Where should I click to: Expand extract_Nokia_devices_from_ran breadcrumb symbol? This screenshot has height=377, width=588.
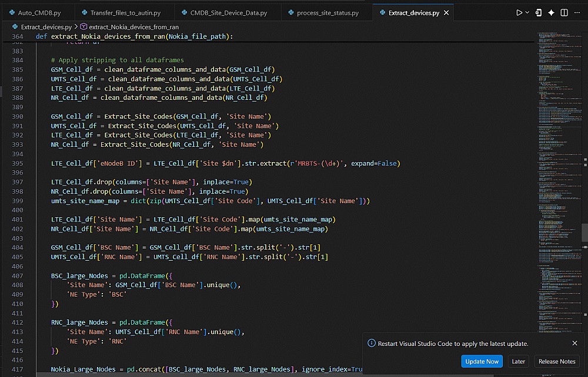[x=133, y=27]
